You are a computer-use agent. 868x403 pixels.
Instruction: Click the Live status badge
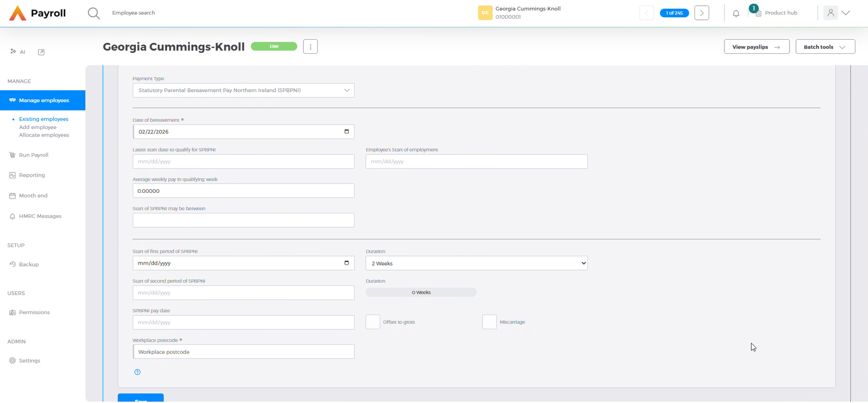tap(274, 47)
